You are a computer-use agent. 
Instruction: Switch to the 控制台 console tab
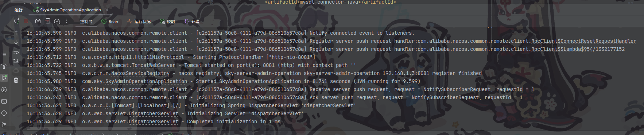(x=86, y=22)
